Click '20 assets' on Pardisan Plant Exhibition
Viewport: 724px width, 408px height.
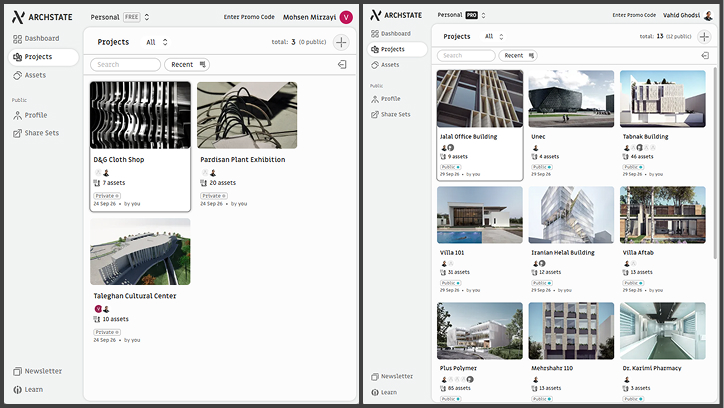(x=218, y=183)
